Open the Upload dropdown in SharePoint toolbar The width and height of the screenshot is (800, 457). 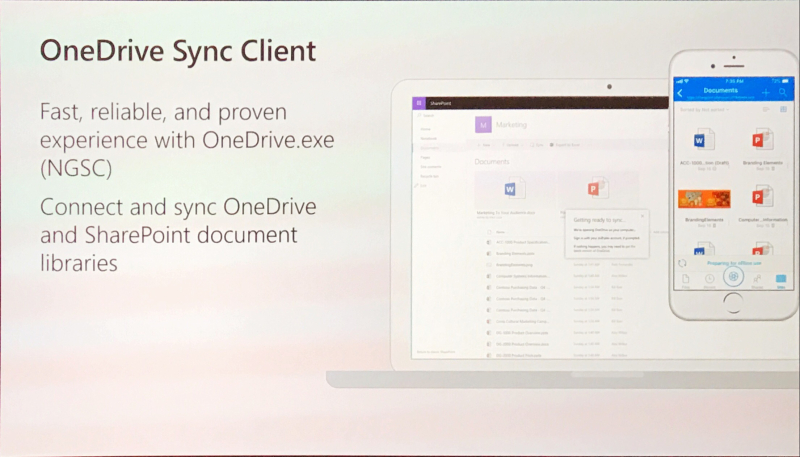[511, 145]
